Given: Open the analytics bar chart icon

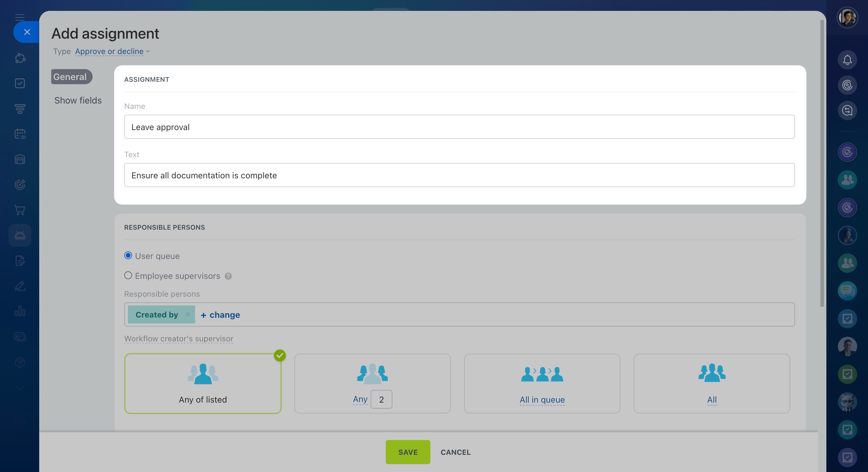Looking at the screenshot, I should [x=20, y=311].
